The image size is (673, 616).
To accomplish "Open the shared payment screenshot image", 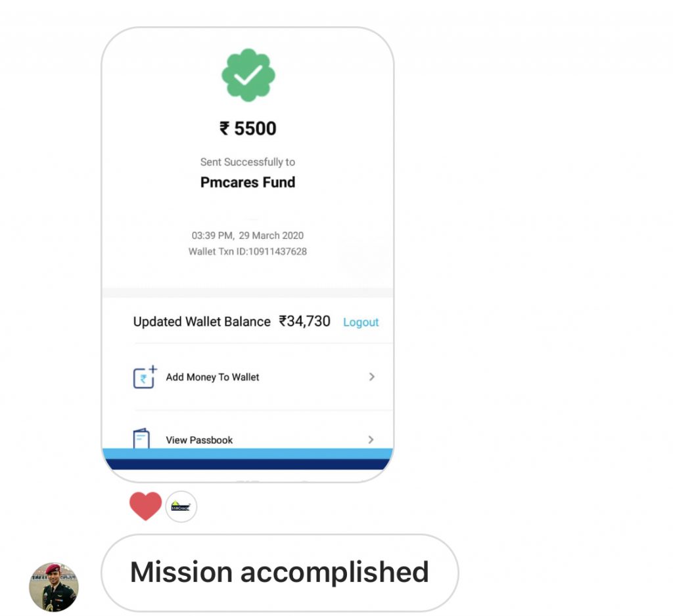I will (x=248, y=255).
